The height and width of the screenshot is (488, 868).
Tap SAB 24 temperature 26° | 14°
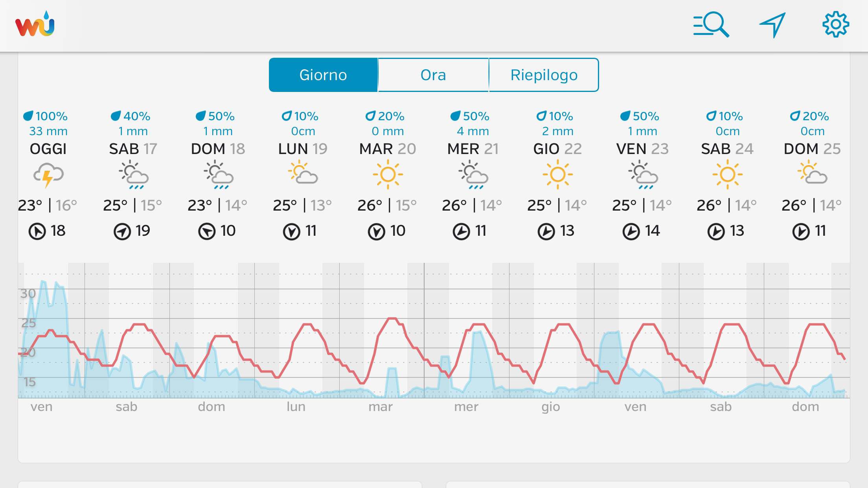726,205
